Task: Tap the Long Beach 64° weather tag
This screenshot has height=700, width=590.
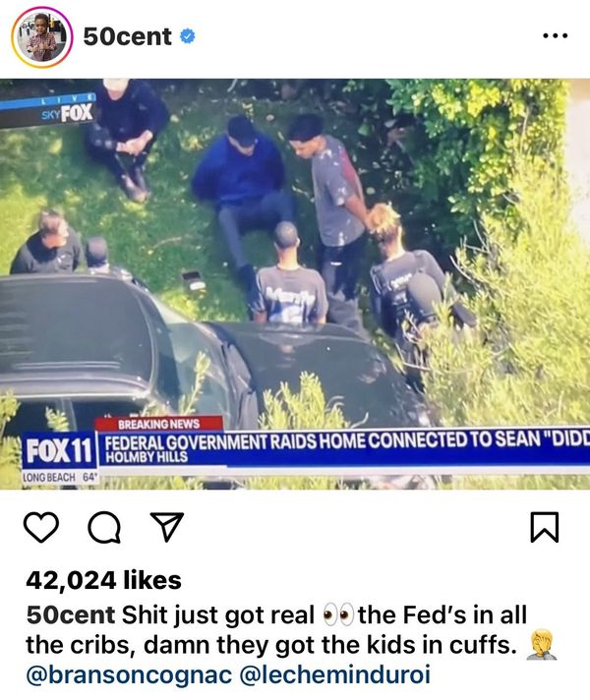Action: tap(60, 477)
